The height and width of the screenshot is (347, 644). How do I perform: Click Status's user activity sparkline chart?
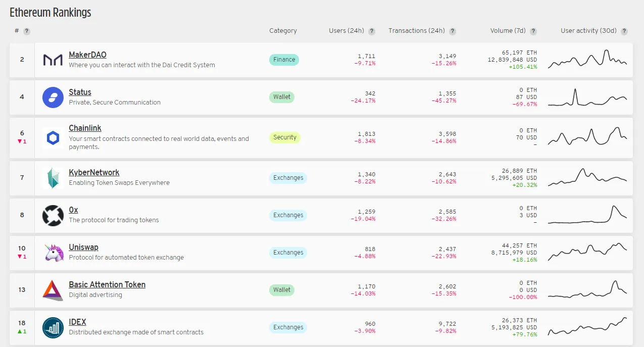587,97
